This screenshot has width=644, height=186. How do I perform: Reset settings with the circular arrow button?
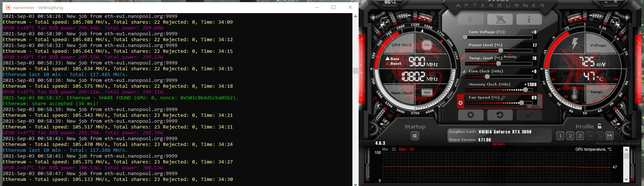tap(500, 115)
